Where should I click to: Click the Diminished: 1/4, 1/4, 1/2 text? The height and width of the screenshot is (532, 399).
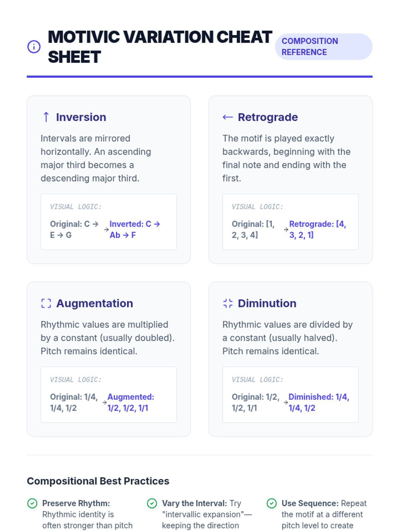(319, 402)
